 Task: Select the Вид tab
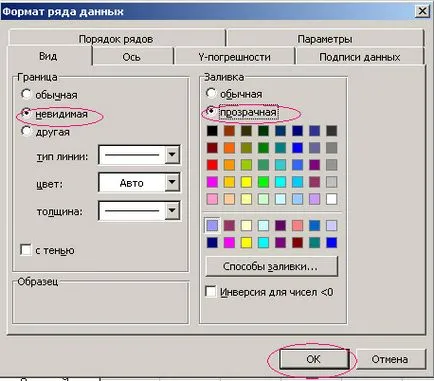coord(48,56)
